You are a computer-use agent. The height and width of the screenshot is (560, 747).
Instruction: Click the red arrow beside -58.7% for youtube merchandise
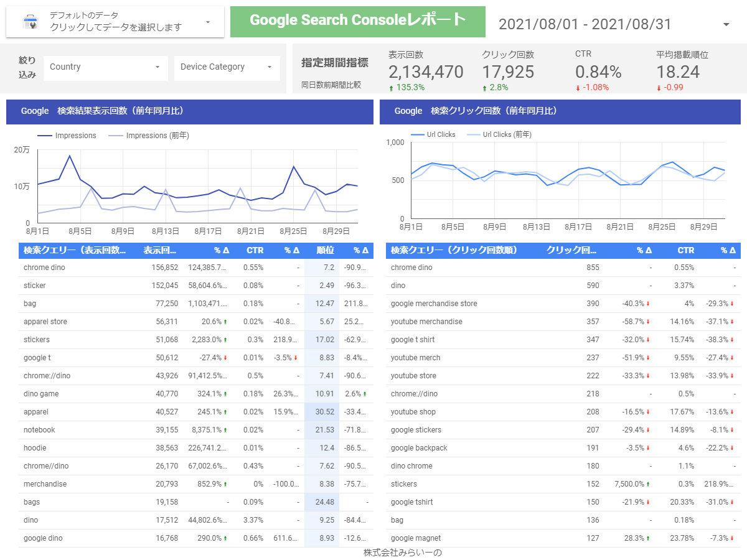(x=648, y=322)
